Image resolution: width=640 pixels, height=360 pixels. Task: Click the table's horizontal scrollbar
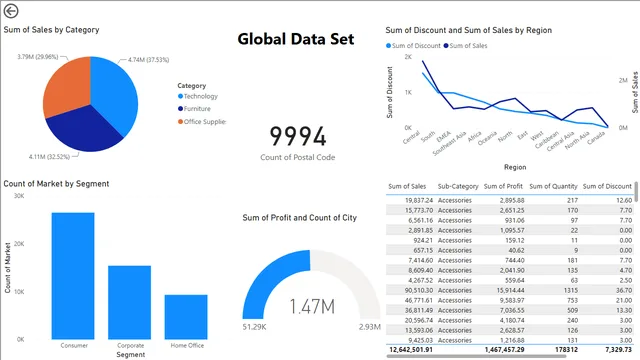tap(476, 356)
